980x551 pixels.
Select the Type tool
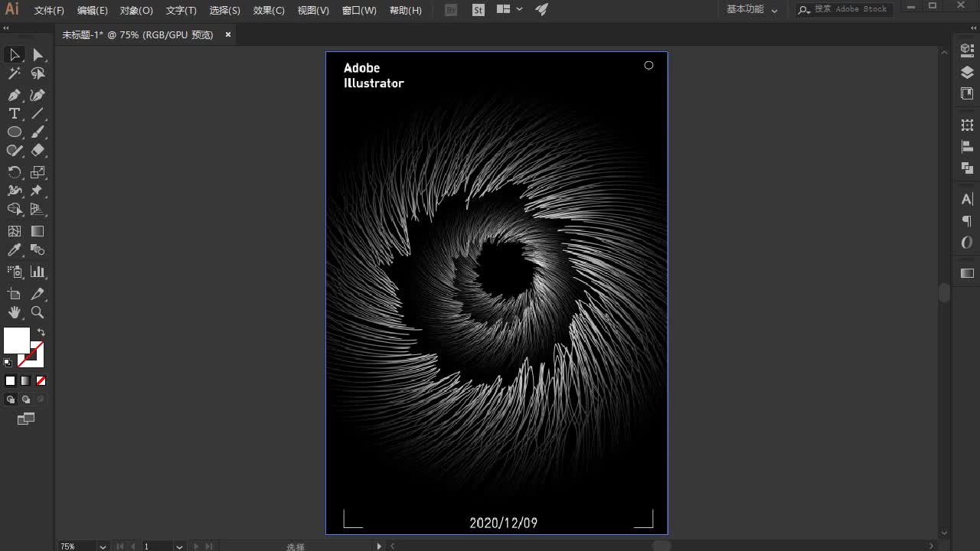14,113
